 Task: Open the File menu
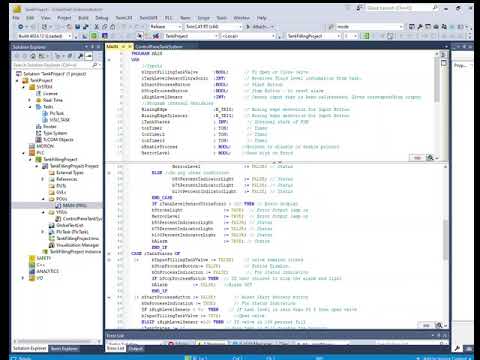click(16, 18)
